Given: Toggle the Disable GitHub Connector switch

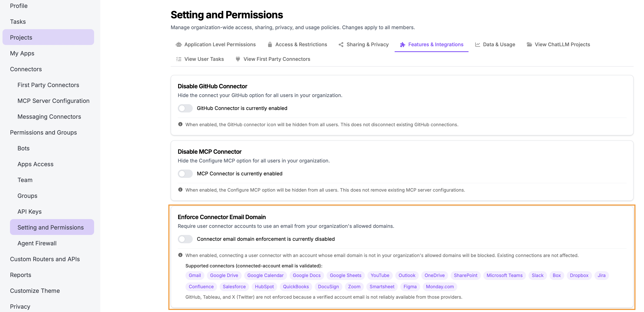Looking at the screenshot, I should click(x=185, y=108).
